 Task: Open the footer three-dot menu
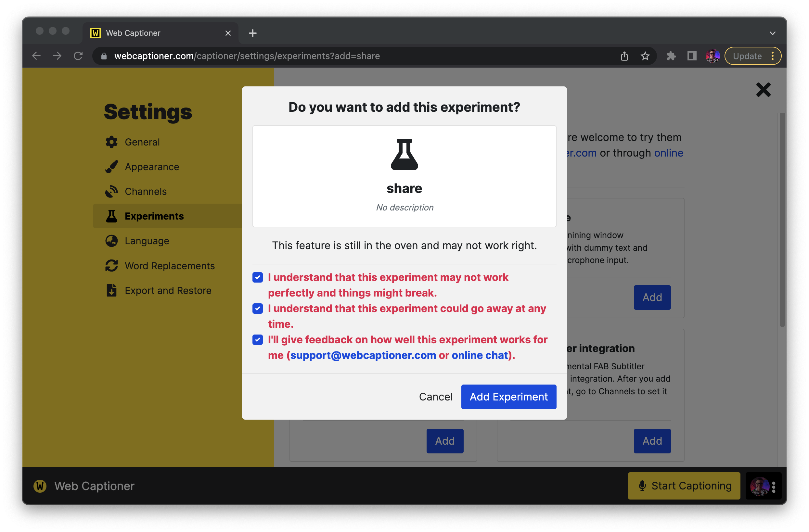(x=774, y=487)
